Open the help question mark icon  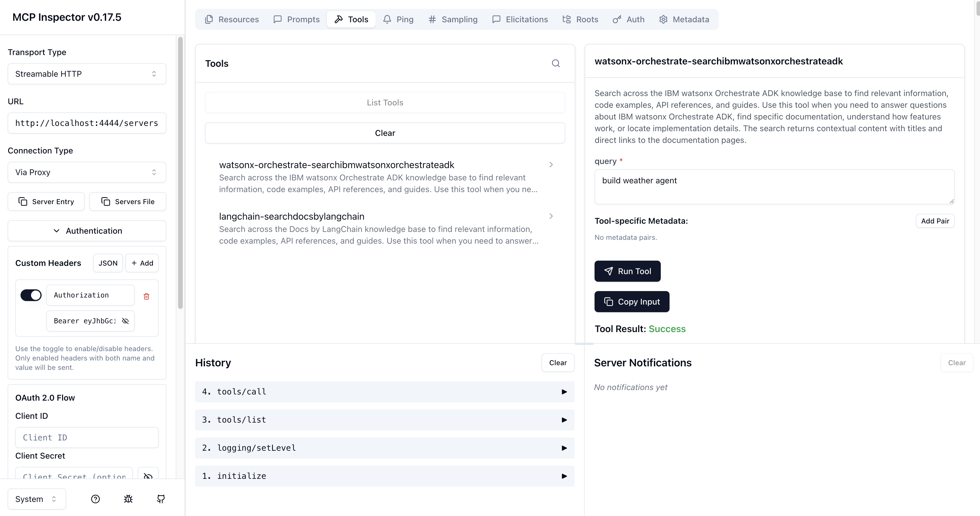(x=95, y=499)
